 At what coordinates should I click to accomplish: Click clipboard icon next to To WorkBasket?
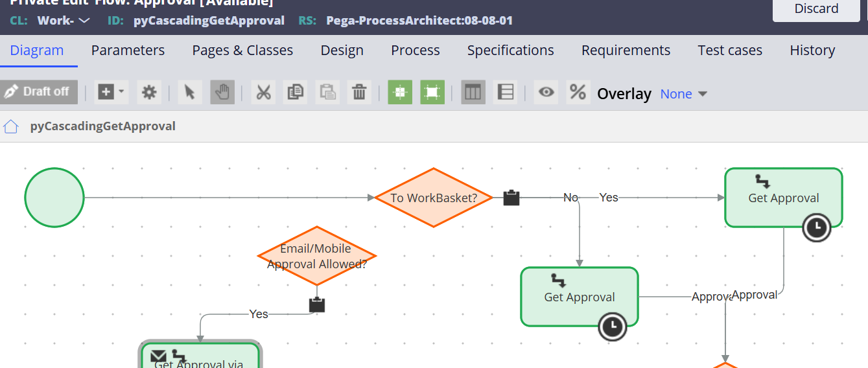click(x=511, y=198)
